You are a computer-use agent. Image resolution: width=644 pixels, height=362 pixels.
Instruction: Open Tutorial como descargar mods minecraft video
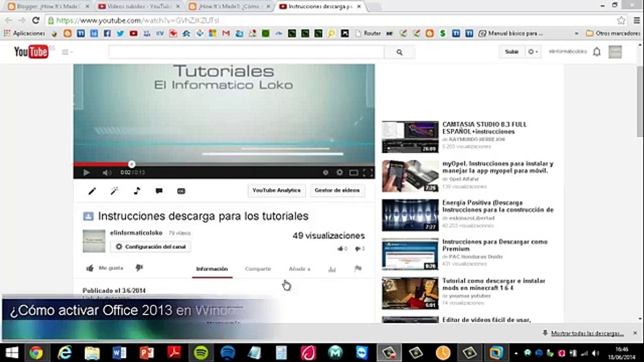click(494, 284)
